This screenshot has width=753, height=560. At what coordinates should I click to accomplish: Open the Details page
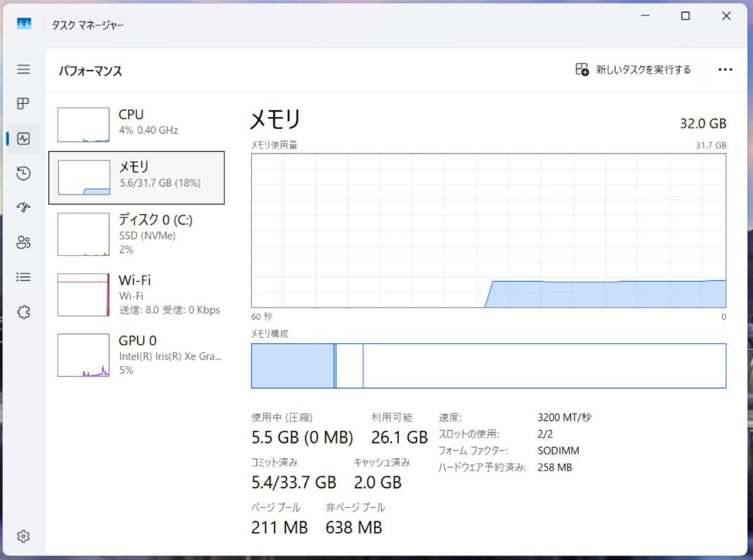[x=23, y=277]
